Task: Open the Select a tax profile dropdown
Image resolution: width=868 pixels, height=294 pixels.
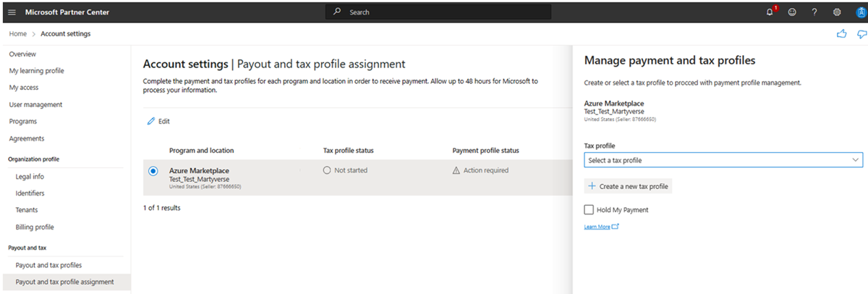Action: pyautogui.click(x=723, y=160)
